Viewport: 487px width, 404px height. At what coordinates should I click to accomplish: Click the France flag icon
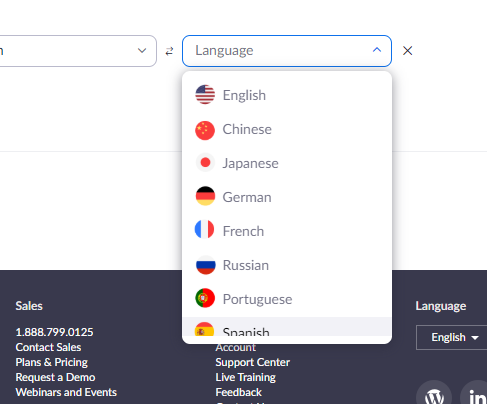tap(204, 229)
